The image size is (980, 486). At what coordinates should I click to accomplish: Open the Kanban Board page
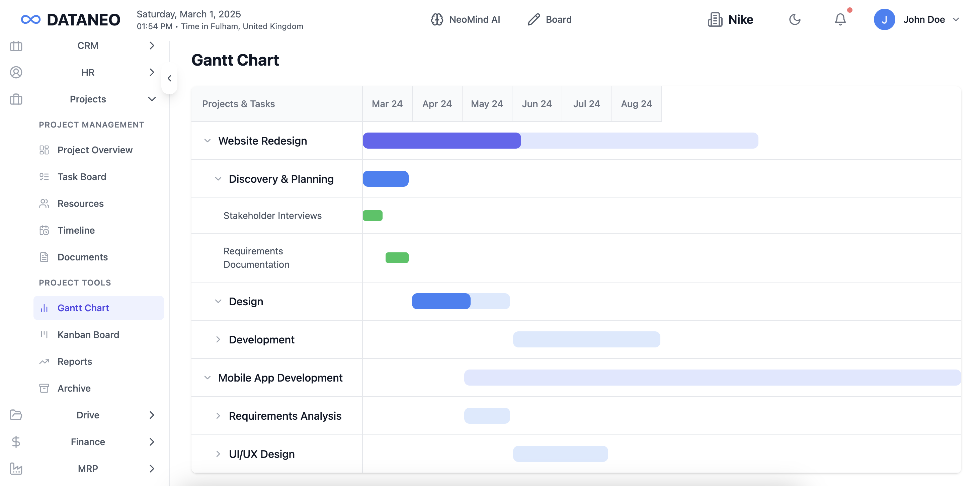(x=88, y=334)
